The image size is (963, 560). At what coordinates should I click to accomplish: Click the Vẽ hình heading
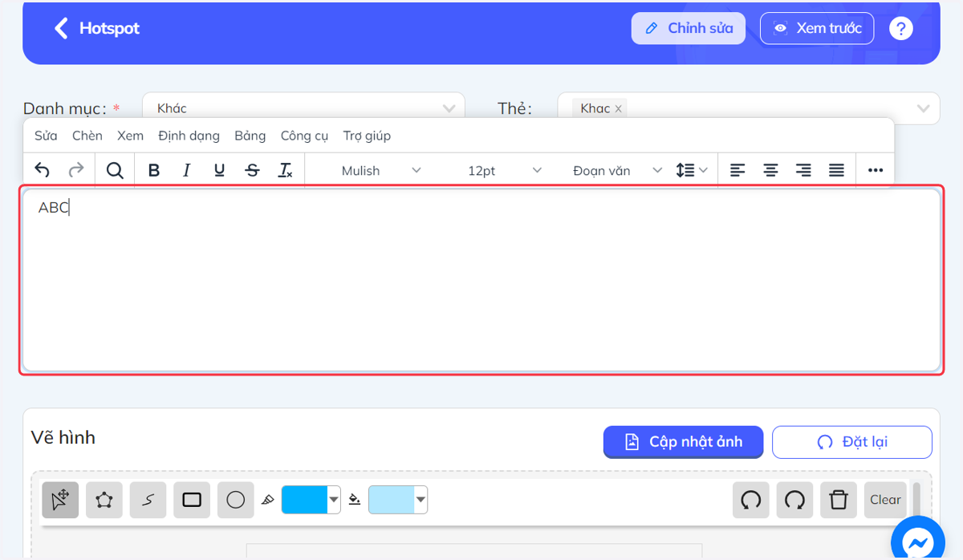(63, 437)
